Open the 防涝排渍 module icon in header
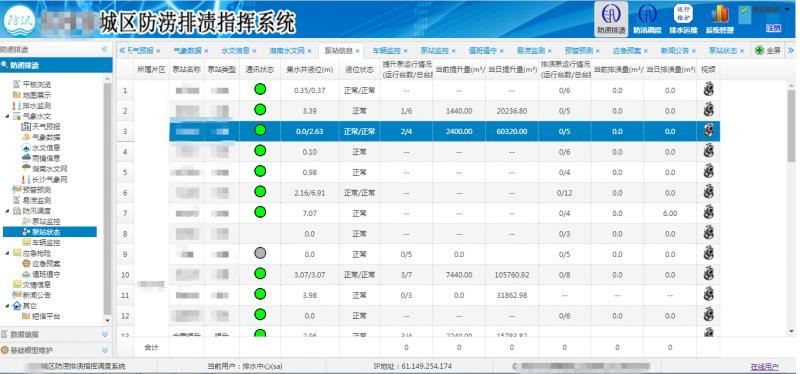Viewport: 800px width, 374px height. click(611, 14)
